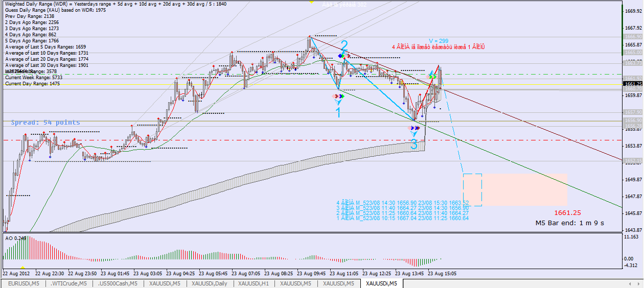
Task: Select the .US500Cash,M5 chart tab
Action: point(118,283)
